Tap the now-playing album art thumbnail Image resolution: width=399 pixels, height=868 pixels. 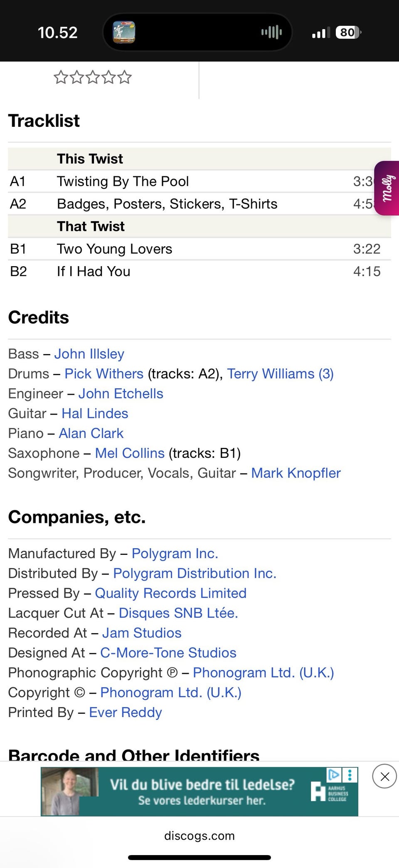(124, 32)
